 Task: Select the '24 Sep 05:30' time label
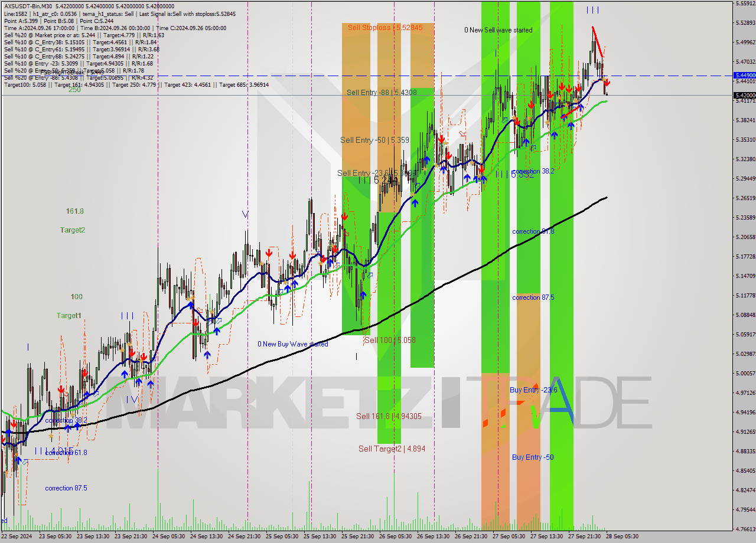(168, 537)
